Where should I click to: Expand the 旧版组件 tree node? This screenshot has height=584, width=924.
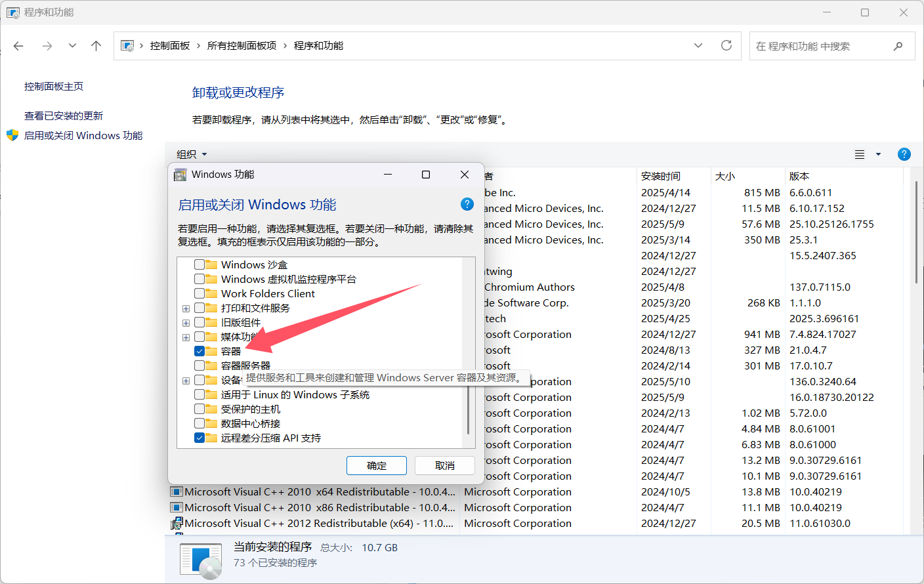(186, 322)
